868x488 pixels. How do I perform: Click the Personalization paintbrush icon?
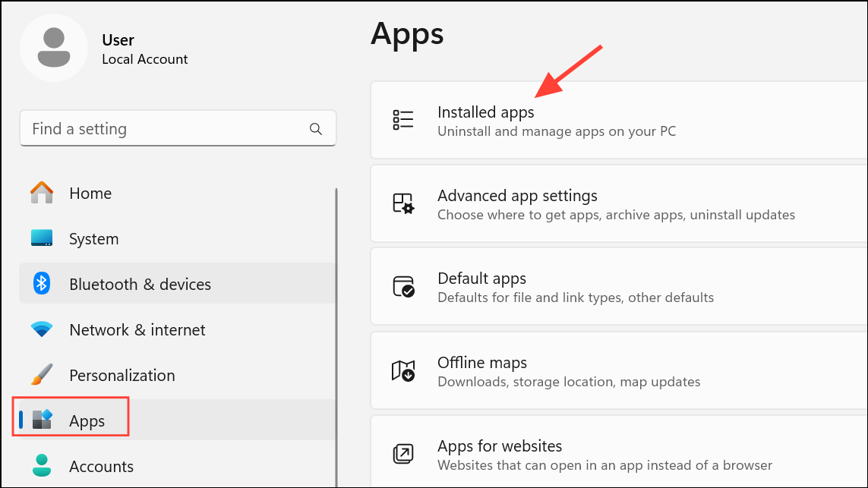pos(42,375)
